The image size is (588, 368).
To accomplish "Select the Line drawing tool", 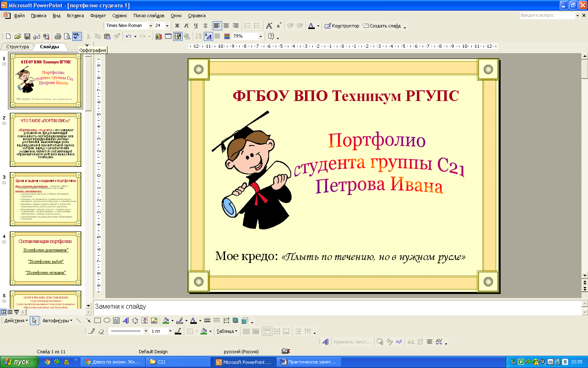I will [x=78, y=321].
